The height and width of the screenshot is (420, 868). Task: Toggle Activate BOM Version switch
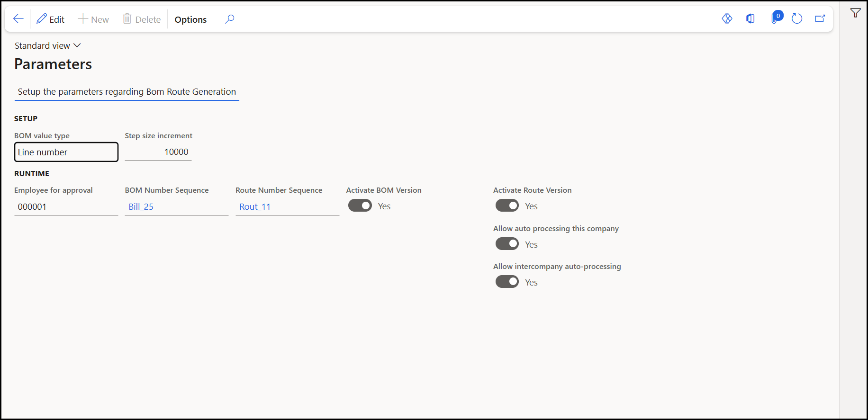point(360,206)
